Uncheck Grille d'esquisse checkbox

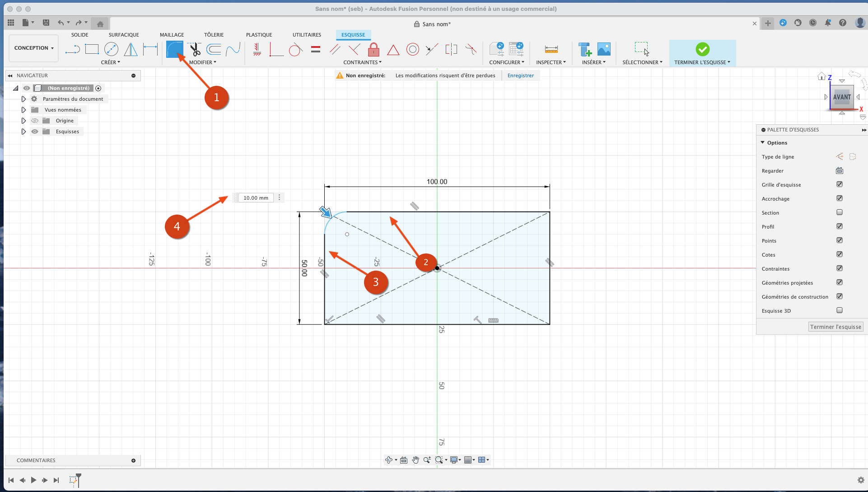tap(840, 184)
